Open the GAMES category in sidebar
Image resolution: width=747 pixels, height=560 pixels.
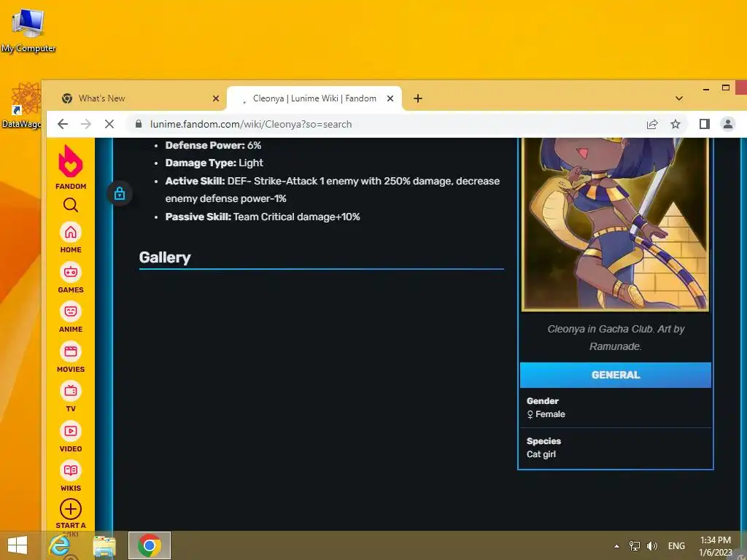(71, 278)
